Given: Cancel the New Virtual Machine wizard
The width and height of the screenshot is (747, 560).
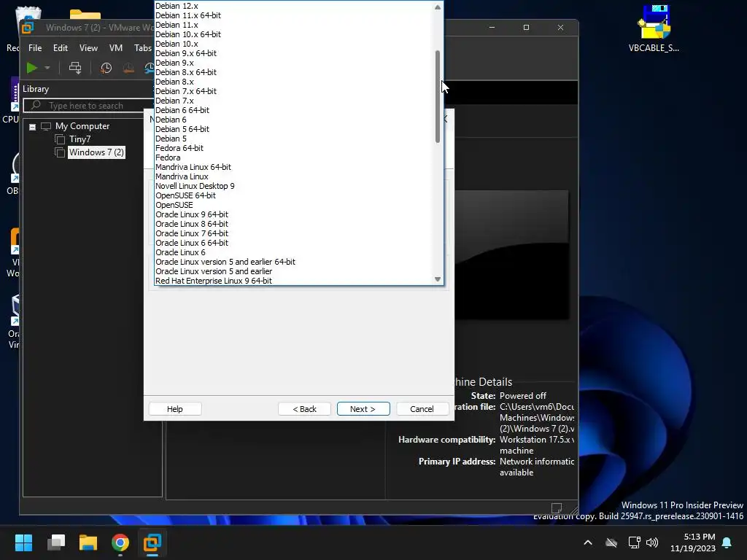Looking at the screenshot, I should 422,409.
